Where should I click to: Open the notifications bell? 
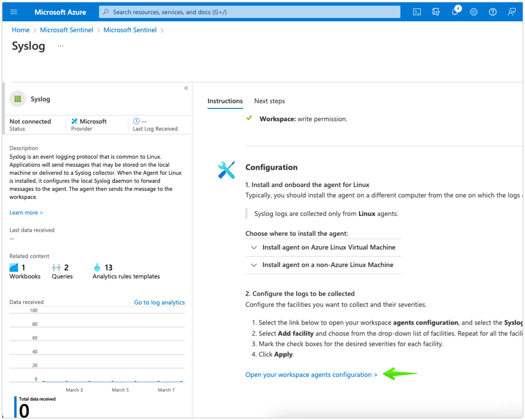(x=455, y=12)
